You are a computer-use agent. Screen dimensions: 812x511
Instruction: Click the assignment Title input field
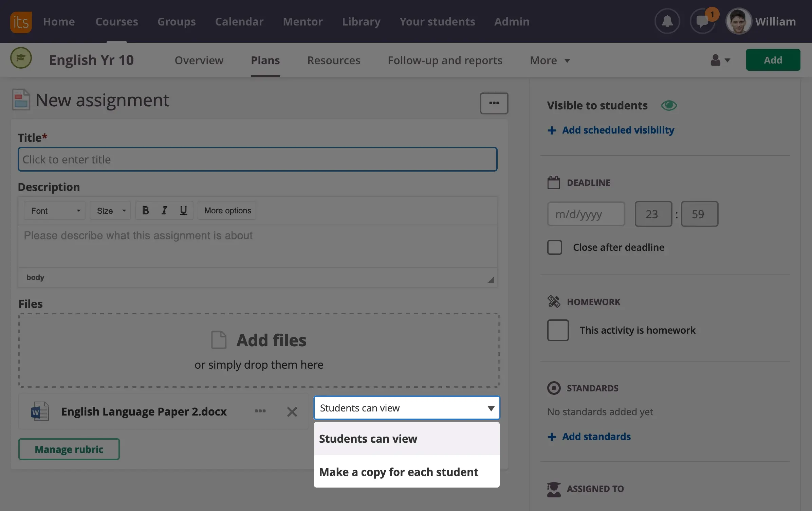point(257,159)
